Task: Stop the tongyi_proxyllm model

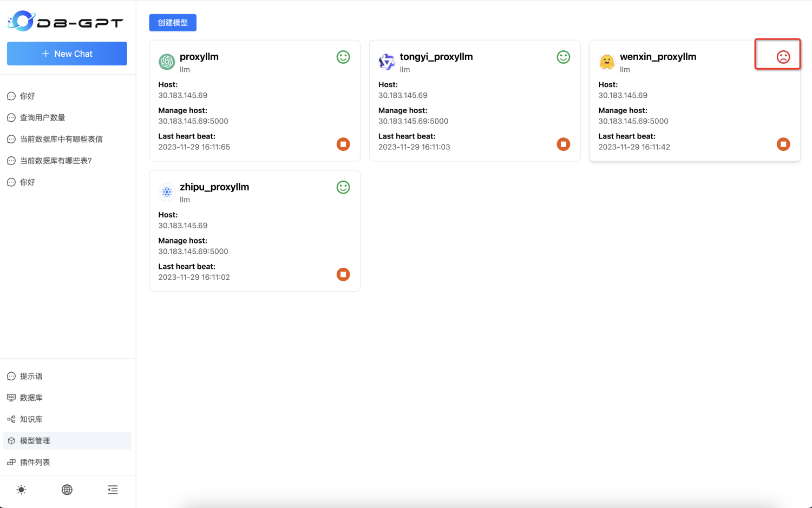Action: click(x=563, y=144)
